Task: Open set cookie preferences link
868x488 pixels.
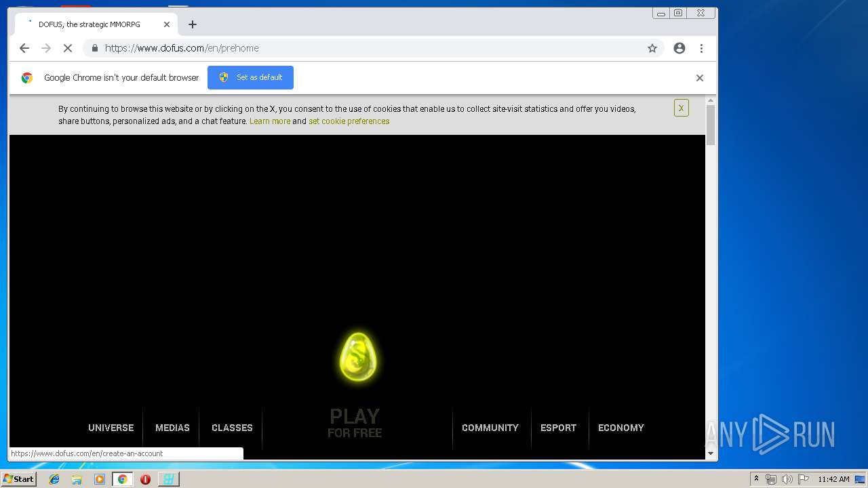Action: 349,121
